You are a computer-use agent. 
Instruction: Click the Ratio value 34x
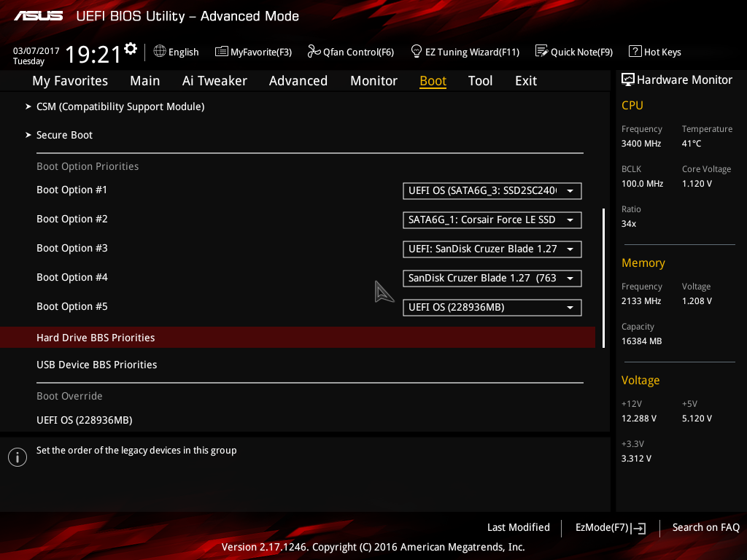(x=628, y=224)
